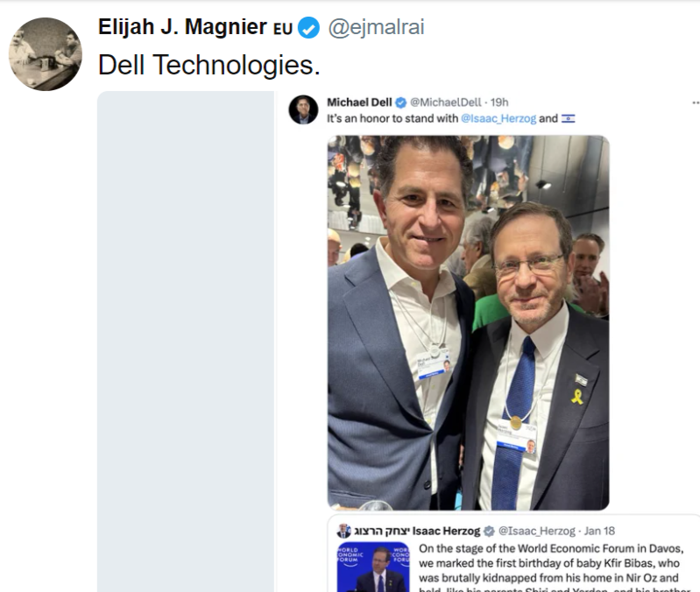The height and width of the screenshot is (592, 700).
Task: Click the quoted tweet text about Kfir Bibas
Action: [552, 565]
